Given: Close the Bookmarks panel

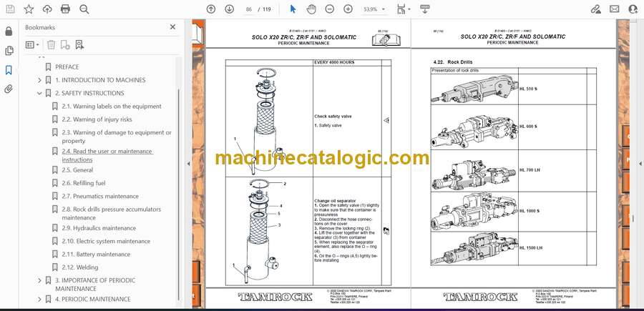Looking at the screenshot, I should pos(172,27).
